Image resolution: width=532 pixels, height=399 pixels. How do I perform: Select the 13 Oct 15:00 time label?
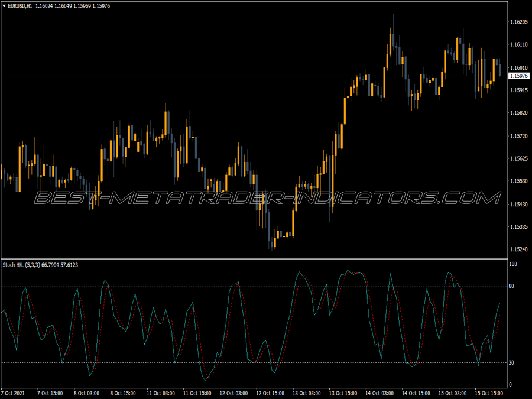(x=343, y=394)
